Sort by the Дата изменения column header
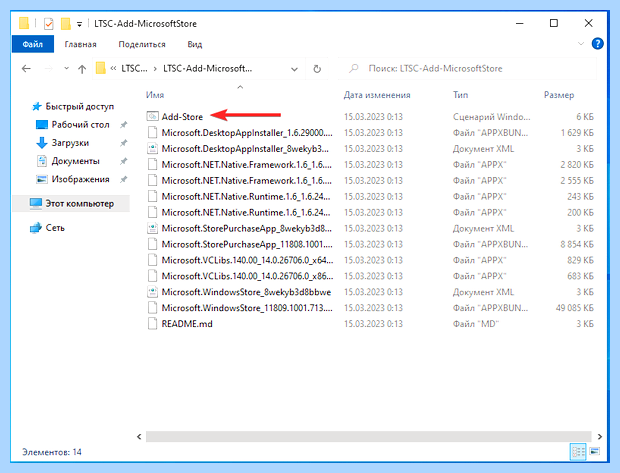The image size is (620, 473). coord(377,95)
